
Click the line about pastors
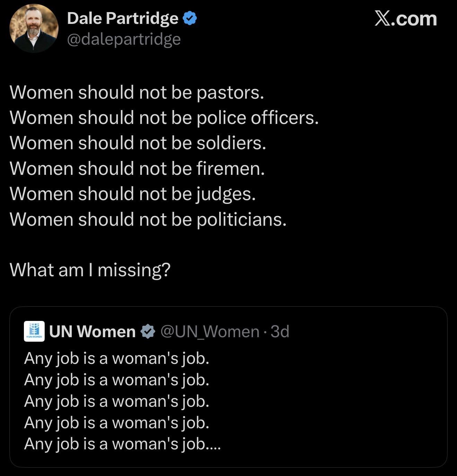(x=137, y=92)
